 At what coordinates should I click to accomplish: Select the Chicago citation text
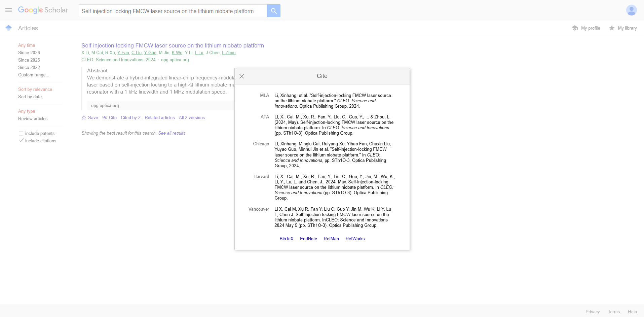pyautogui.click(x=333, y=155)
